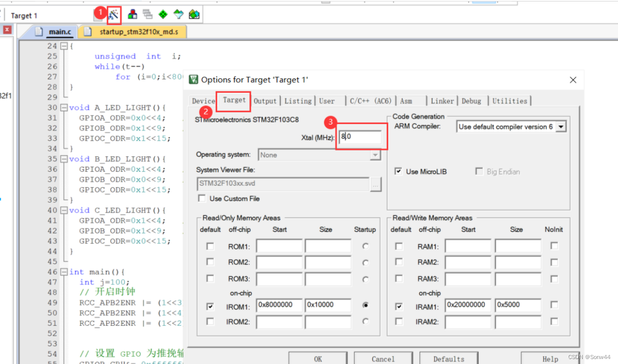
Task: Click the RAM2 Size input field
Action: (518, 262)
